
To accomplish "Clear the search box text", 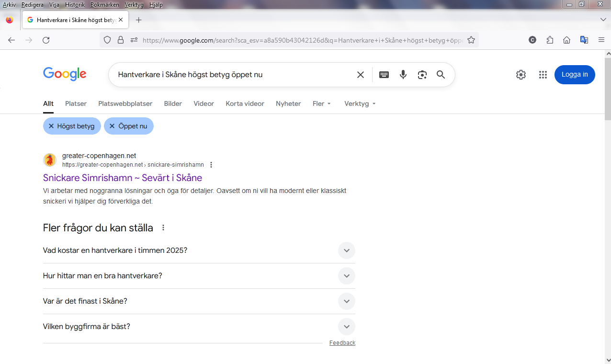I will (361, 75).
